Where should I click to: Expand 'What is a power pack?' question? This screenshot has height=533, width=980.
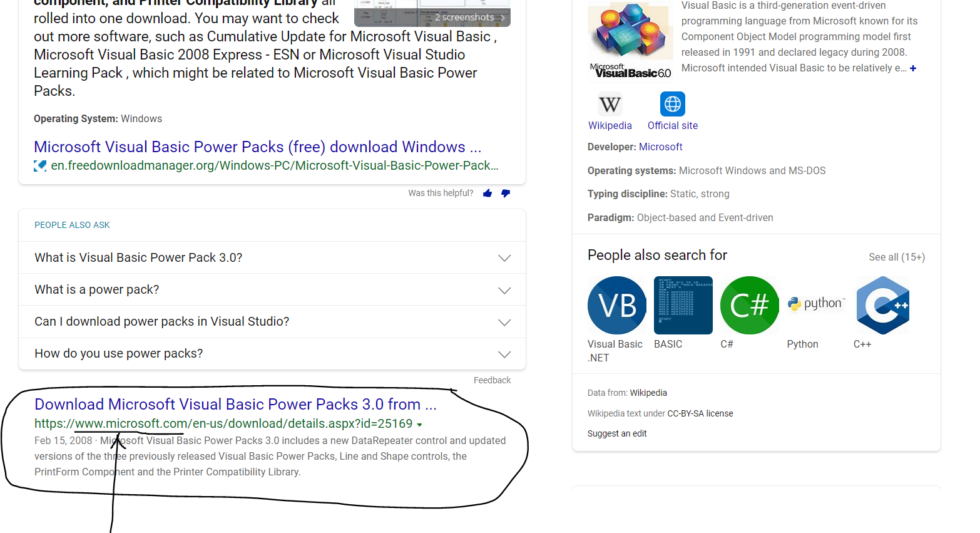coord(272,289)
